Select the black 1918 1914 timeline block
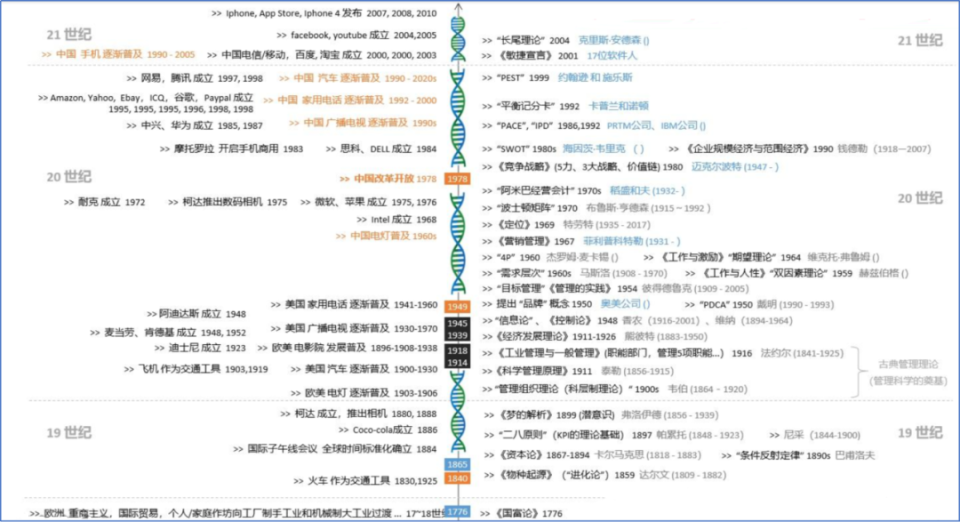960x522 pixels. (457, 356)
